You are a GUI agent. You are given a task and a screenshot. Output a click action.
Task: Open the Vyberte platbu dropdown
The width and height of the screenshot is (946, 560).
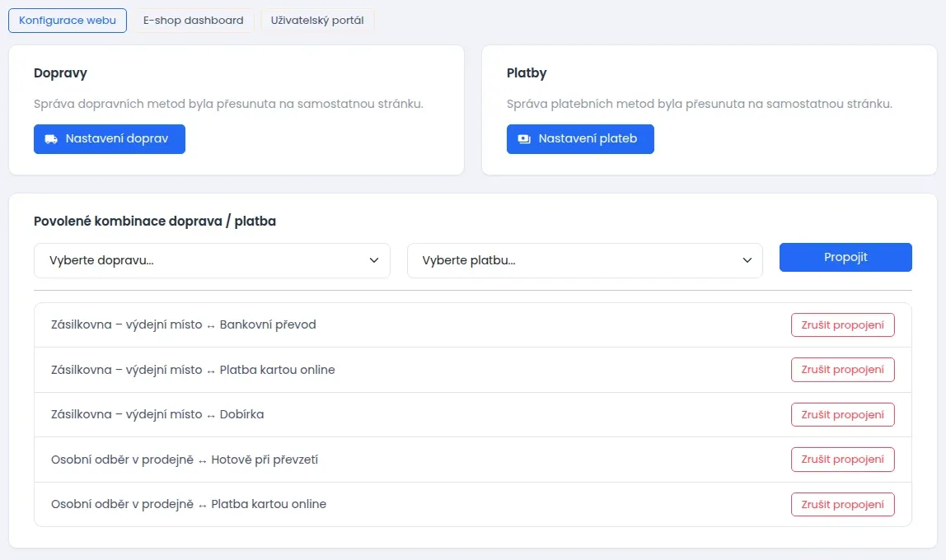[x=584, y=260]
